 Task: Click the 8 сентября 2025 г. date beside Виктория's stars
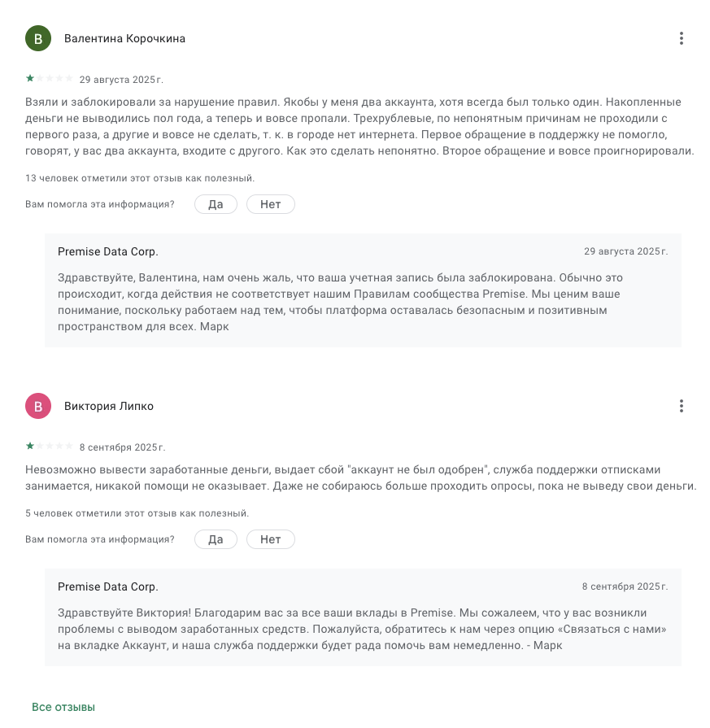(x=122, y=447)
